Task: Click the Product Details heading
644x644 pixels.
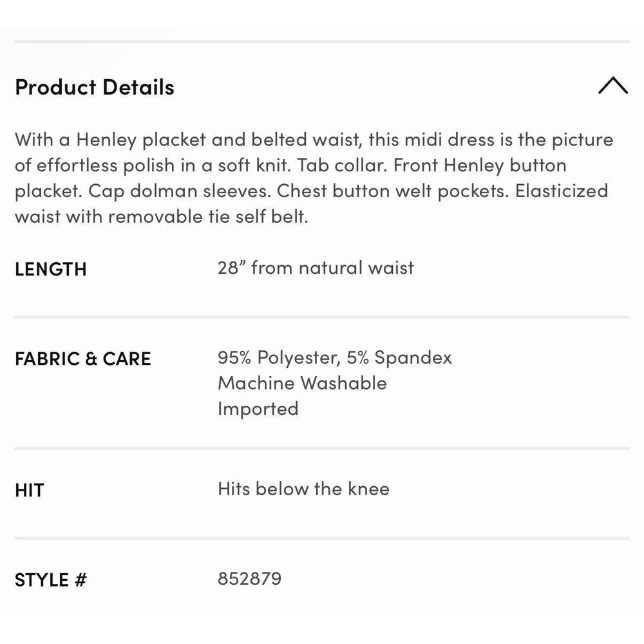Action: [x=95, y=87]
